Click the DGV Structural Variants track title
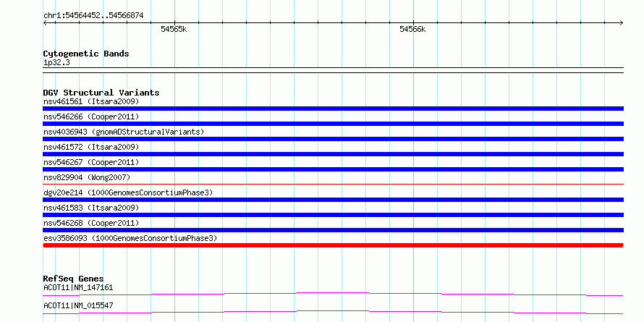 point(101,93)
